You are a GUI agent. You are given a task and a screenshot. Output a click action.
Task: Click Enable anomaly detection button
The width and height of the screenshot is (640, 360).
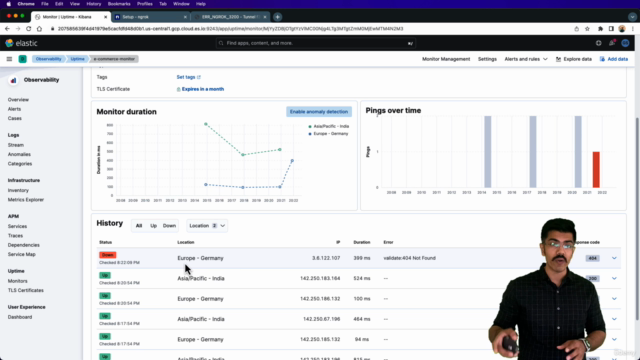(319, 111)
